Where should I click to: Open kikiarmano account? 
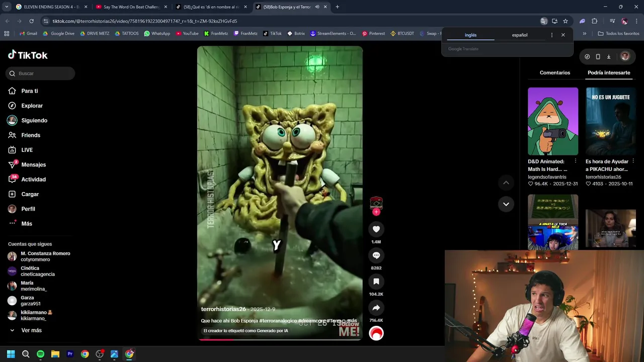click(30, 315)
